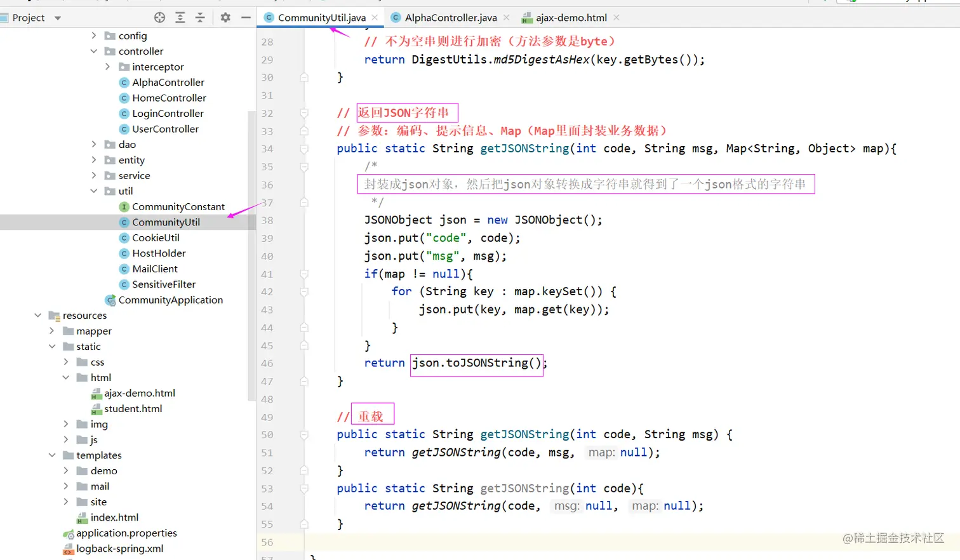The height and width of the screenshot is (560, 960).
Task: Click on json.toJSONString() call in editor
Action: pyautogui.click(x=477, y=363)
